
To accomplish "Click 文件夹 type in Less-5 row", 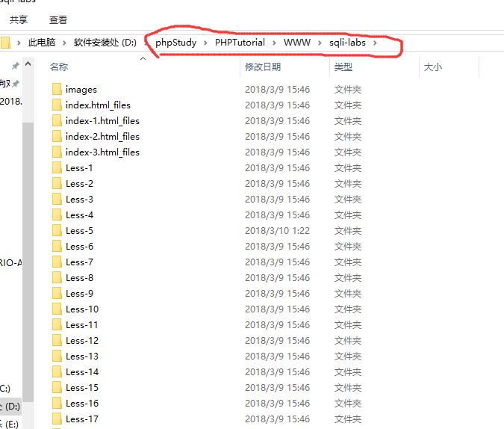I will click(348, 231).
